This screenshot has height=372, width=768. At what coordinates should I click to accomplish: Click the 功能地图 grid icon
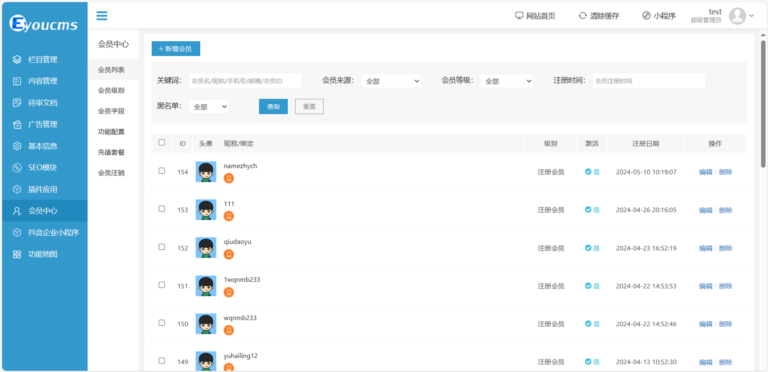(x=17, y=254)
